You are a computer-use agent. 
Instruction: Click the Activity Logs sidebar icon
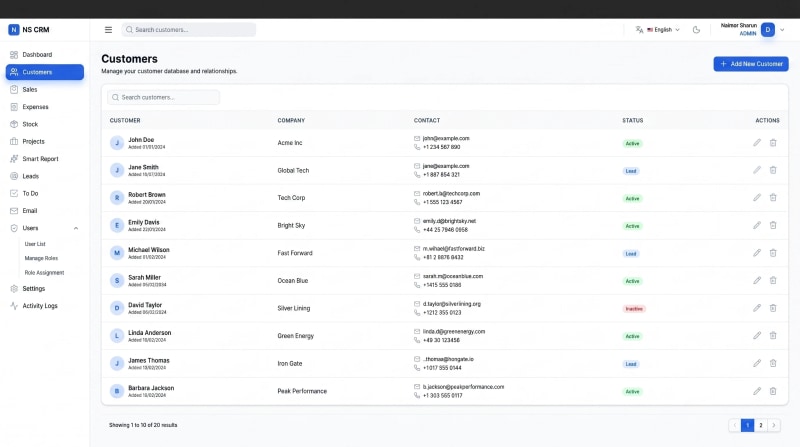tap(14, 306)
